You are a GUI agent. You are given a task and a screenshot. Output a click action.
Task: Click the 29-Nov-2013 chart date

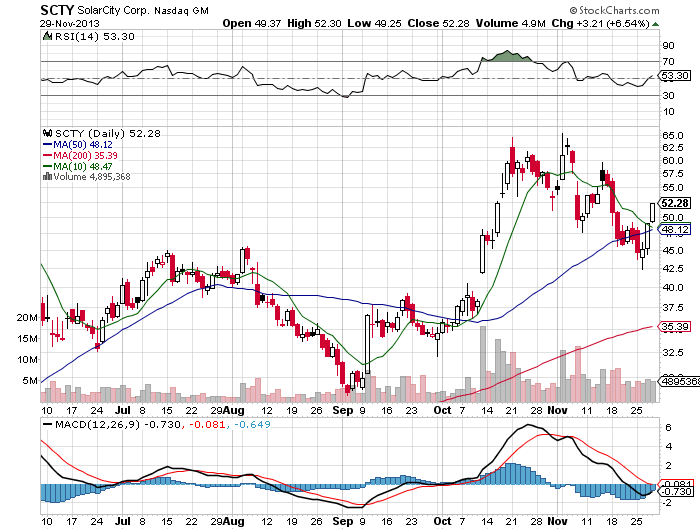click(x=70, y=23)
